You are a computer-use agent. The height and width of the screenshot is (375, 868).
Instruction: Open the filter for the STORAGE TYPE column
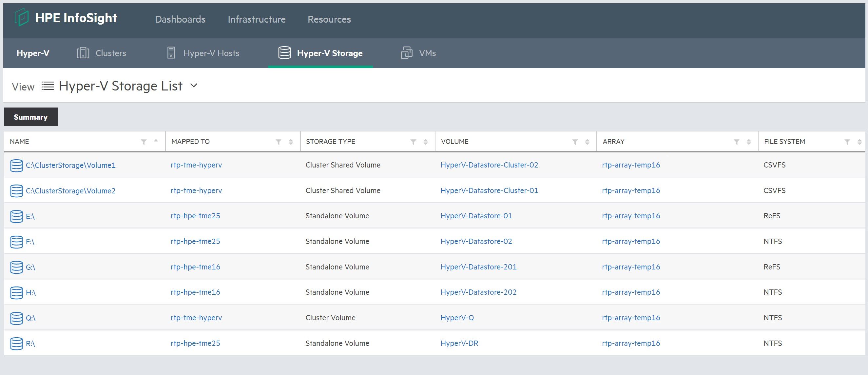[414, 142]
